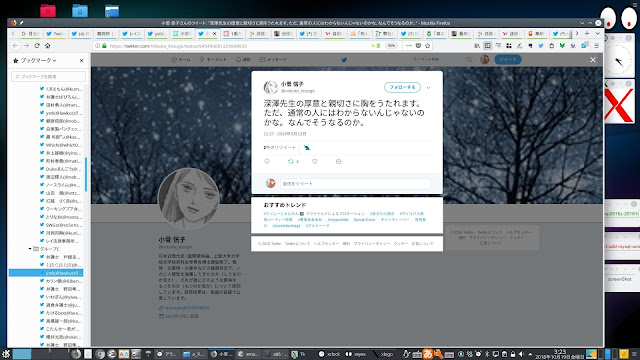Click the Japanese input あ icon in the tray

click(428, 354)
